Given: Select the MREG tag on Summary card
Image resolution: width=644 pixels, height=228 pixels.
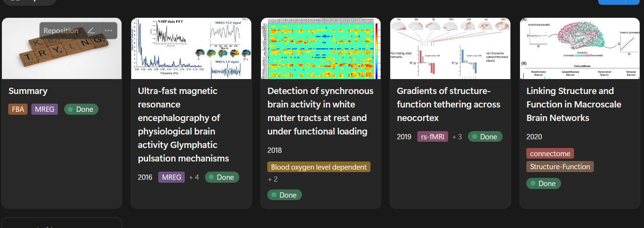Looking at the screenshot, I should [44, 109].
